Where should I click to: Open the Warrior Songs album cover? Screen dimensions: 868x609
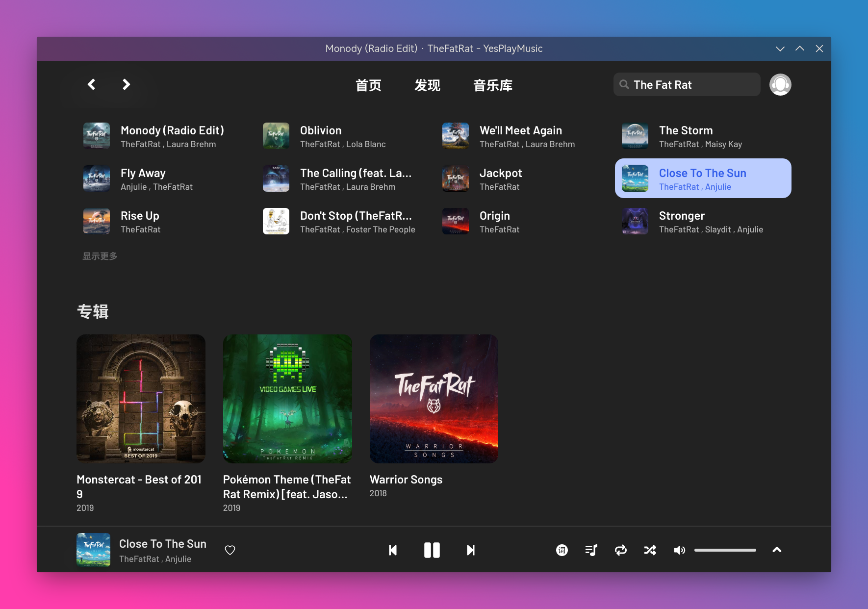(434, 399)
